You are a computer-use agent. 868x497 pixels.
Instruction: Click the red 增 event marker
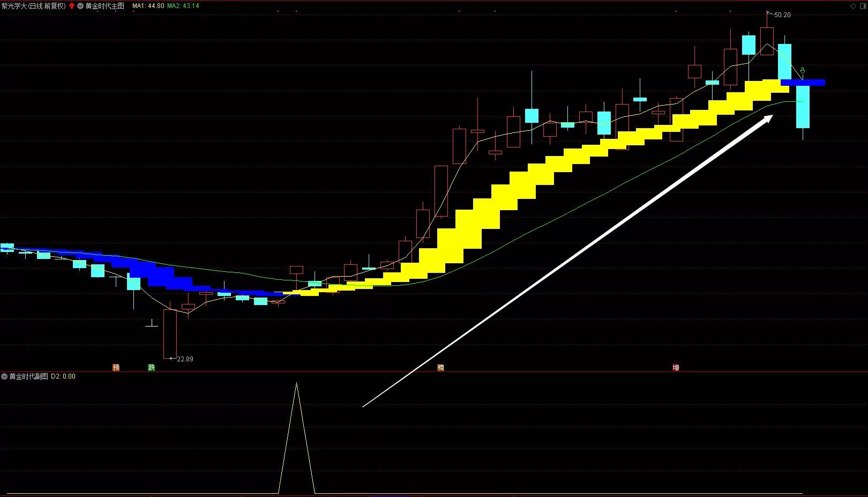pos(676,367)
